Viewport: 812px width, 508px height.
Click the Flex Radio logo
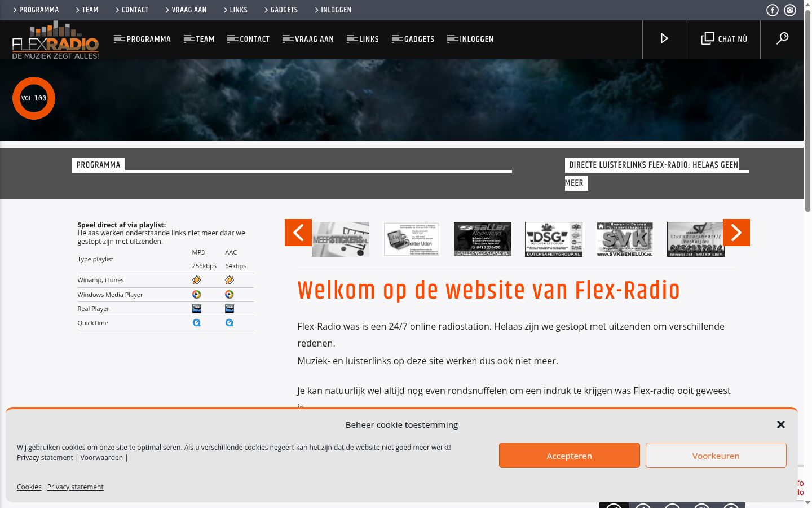55,40
